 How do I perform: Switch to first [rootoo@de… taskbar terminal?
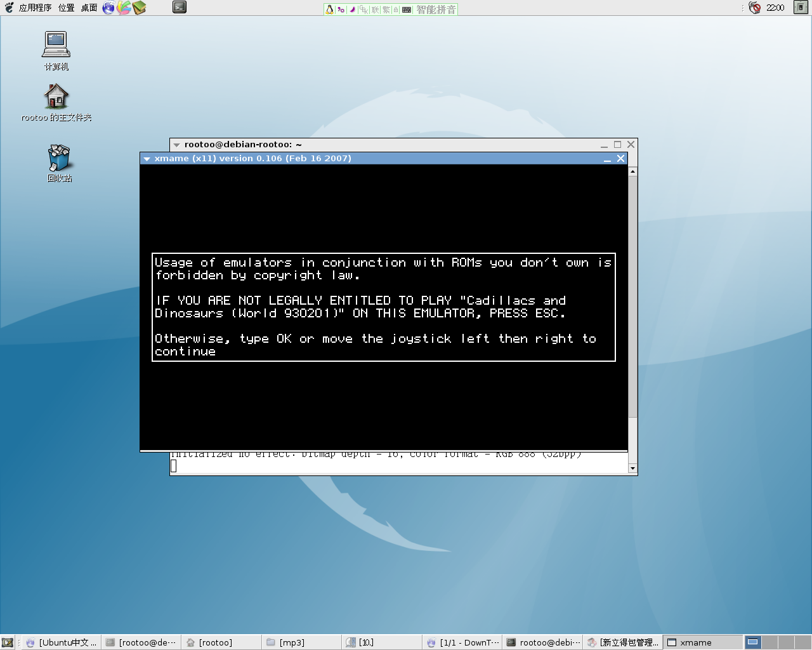coord(141,642)
